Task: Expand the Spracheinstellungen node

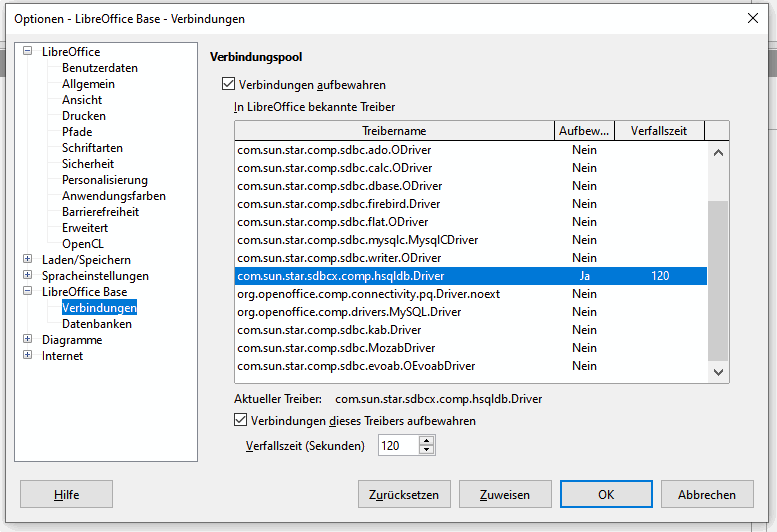Action: coord(28,275)
